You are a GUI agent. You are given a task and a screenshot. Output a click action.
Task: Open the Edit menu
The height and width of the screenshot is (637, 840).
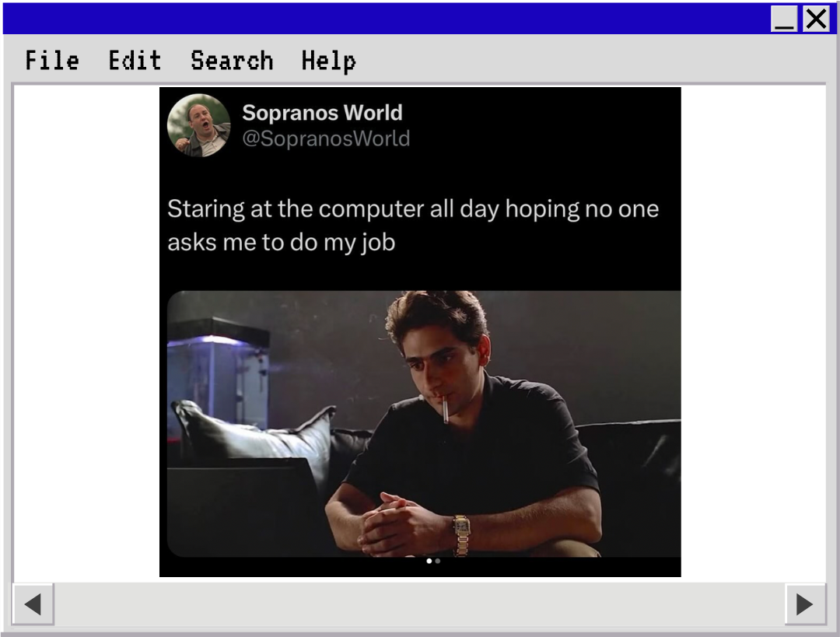[135, 60]
